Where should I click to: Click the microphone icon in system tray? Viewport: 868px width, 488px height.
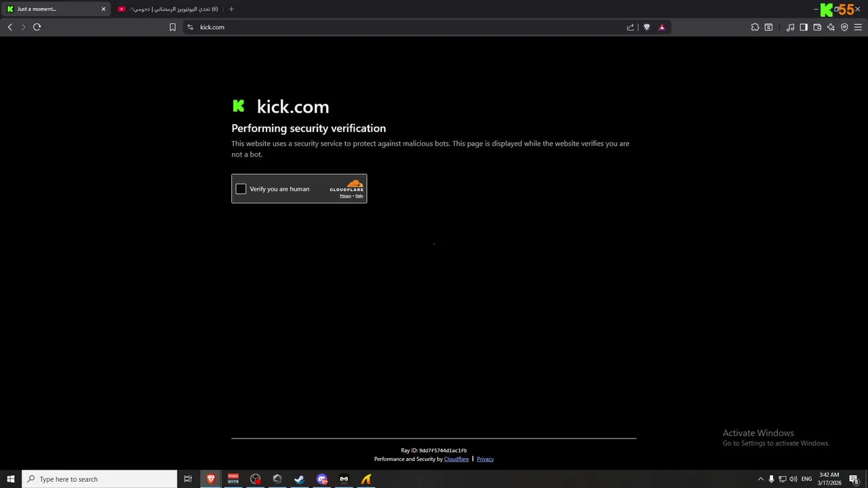point(771,479)
